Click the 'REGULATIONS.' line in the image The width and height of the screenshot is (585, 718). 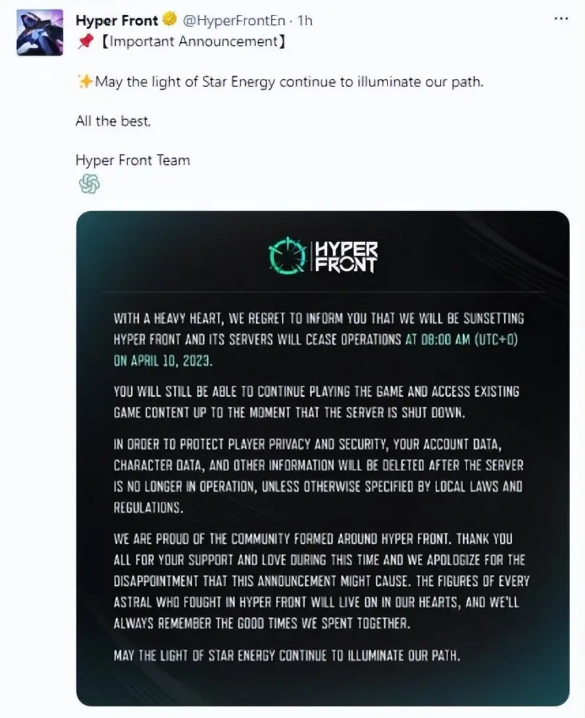point(148,507)
